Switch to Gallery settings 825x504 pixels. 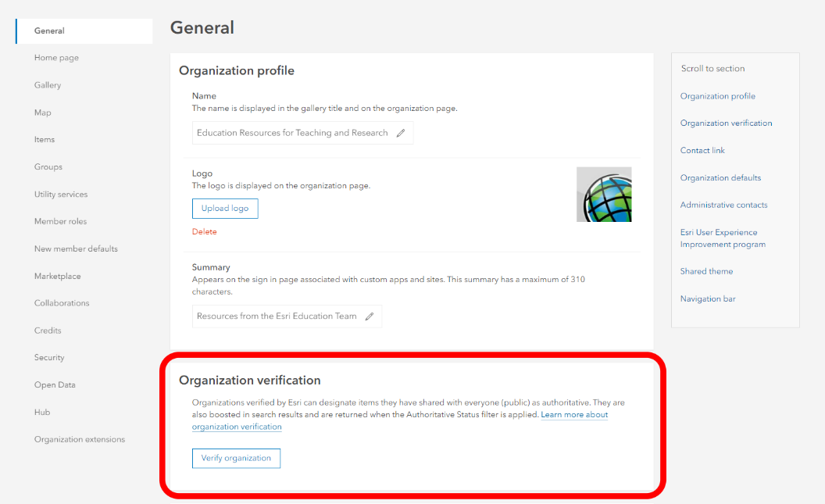(48, 85)
